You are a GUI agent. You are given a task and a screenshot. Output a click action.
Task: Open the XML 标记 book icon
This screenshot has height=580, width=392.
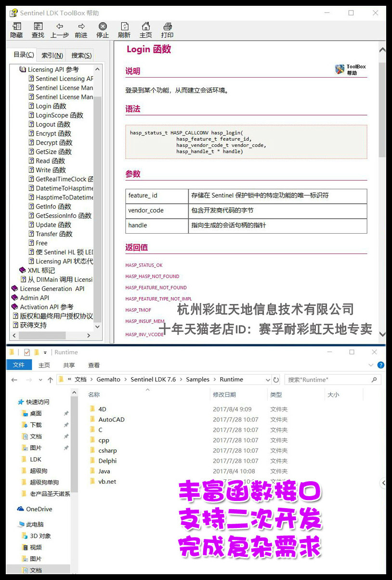[x=23, y=270]
